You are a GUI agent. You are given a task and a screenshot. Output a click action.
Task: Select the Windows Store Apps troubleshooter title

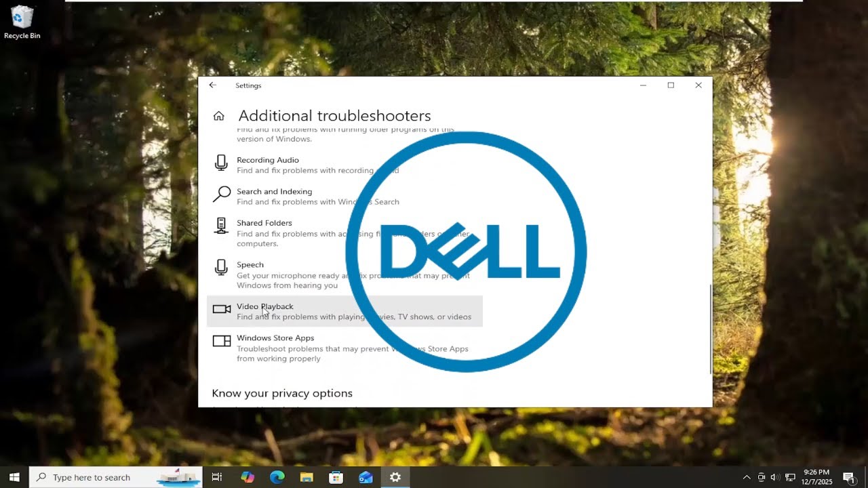click(x=275, y=338)
